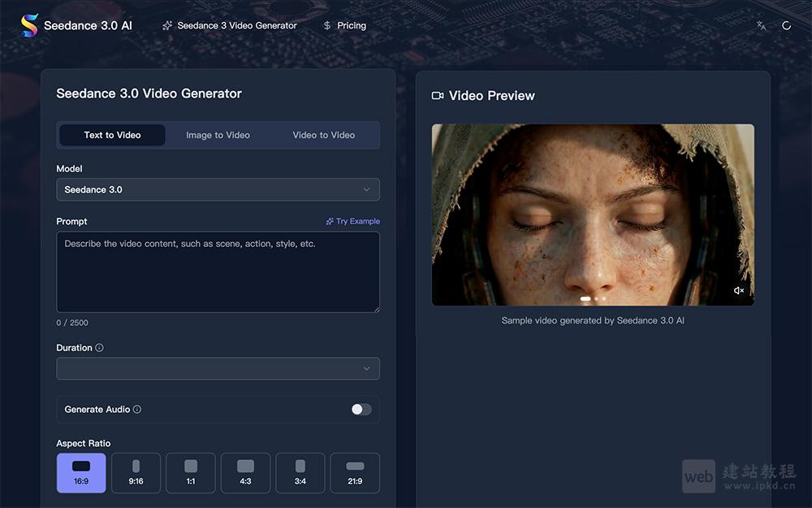The width and height of the screenshot is (812, 508).
Task: Click the sparkle icon beside Try Example
Action: pos(330,221)
